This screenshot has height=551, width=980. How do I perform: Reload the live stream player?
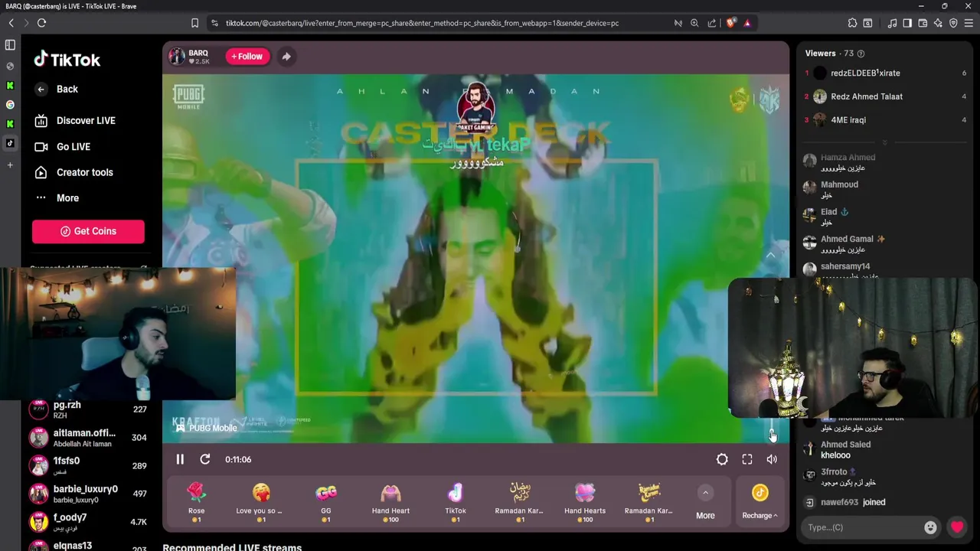pos(205,459)
